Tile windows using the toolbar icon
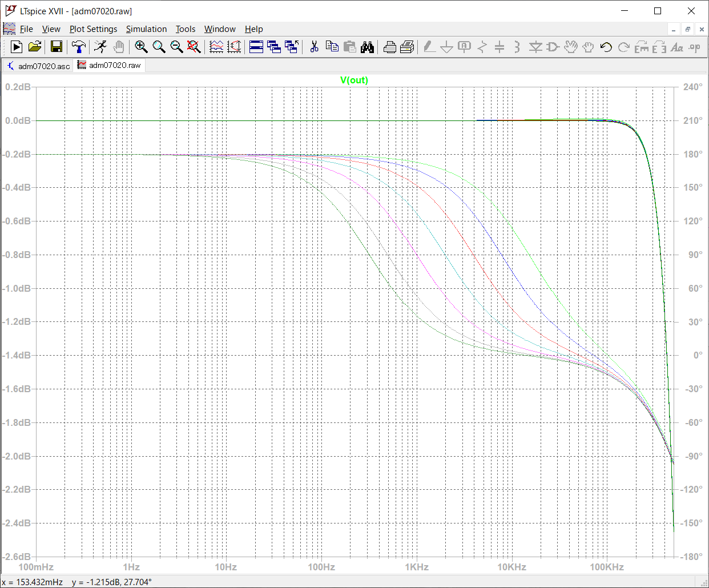 (256, 47)
